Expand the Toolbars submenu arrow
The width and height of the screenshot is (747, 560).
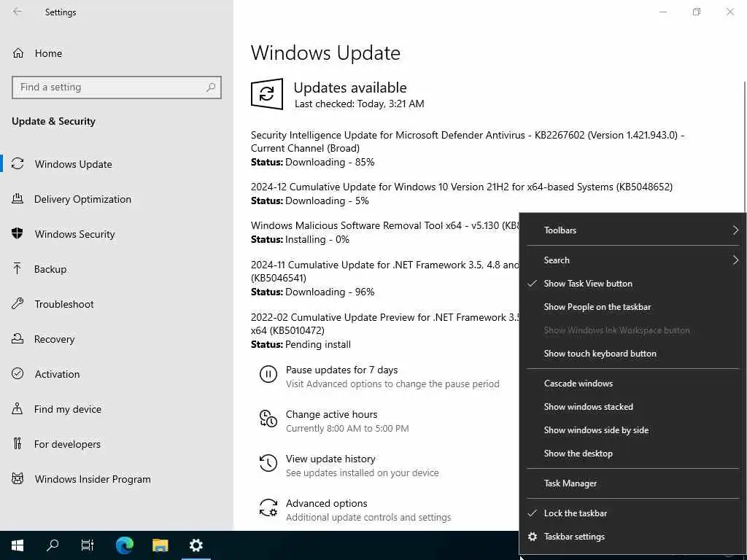(x=735, y=230)
